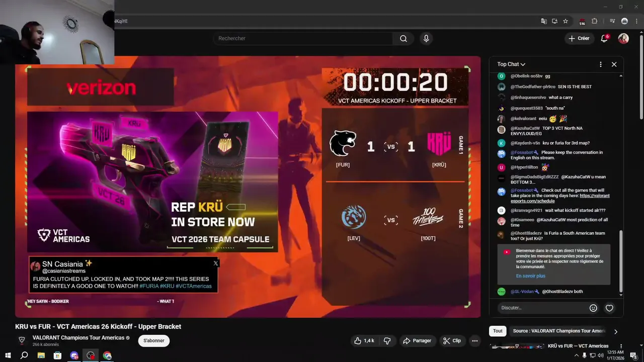Open the Windows notification center icon

634,355
